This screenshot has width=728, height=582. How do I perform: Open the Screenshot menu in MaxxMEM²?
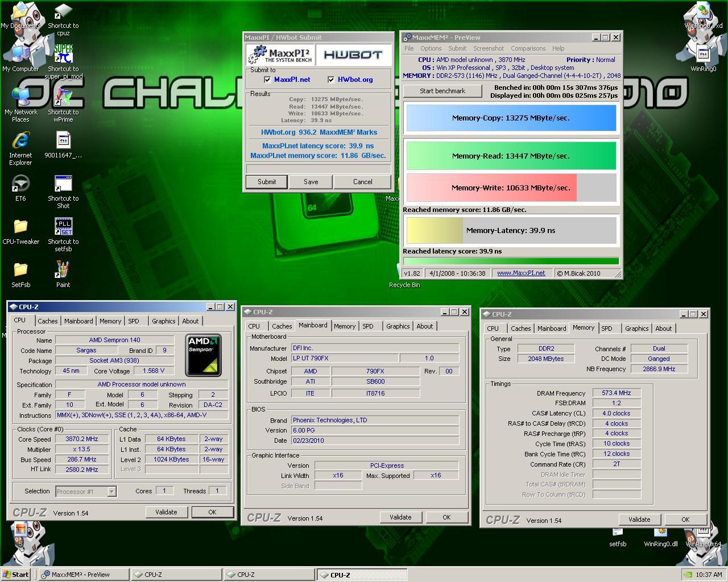tap(489, 49)
